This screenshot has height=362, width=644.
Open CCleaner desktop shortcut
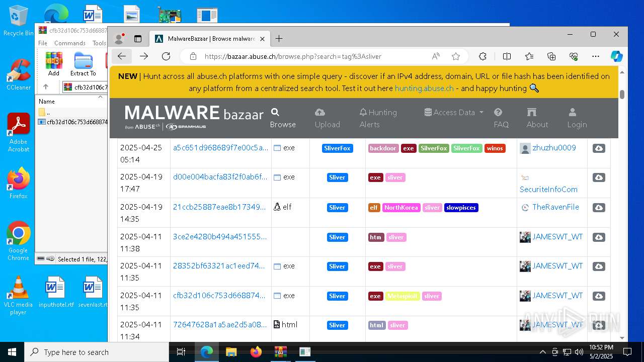19,74
